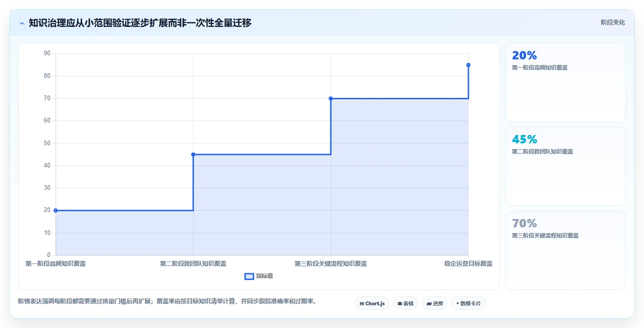Image resolution: width=644 pixels, height=328 pixels.
Task: Click the lightning icon beside the title
Action: (x=22, y=23)
